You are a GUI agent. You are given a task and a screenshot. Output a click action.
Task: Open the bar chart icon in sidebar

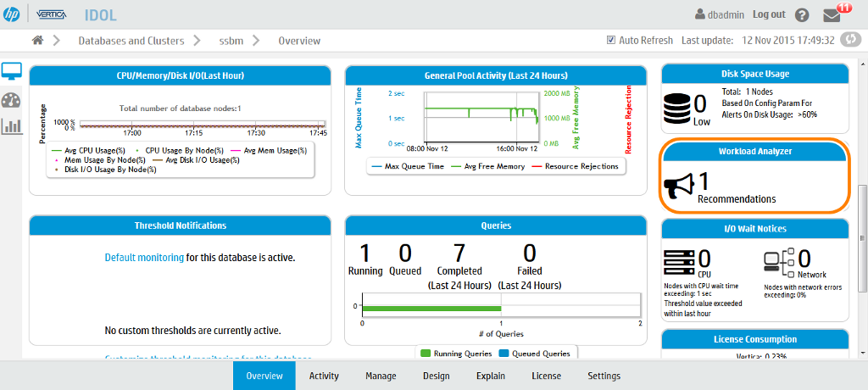tap(12, 126)
